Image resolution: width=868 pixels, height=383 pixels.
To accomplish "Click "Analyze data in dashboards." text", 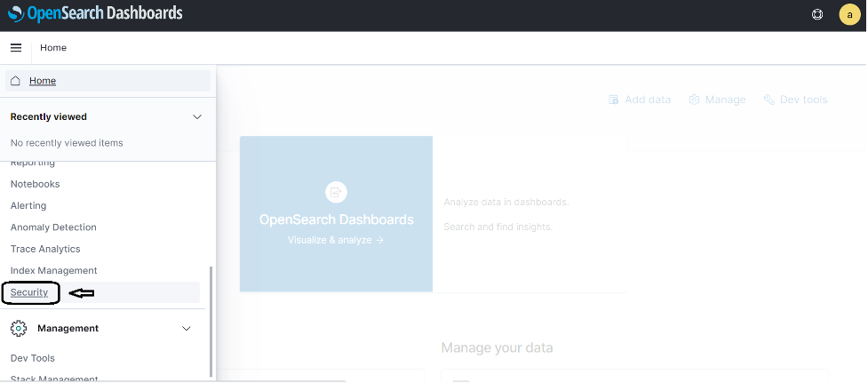I will click(x=506, y=202).
